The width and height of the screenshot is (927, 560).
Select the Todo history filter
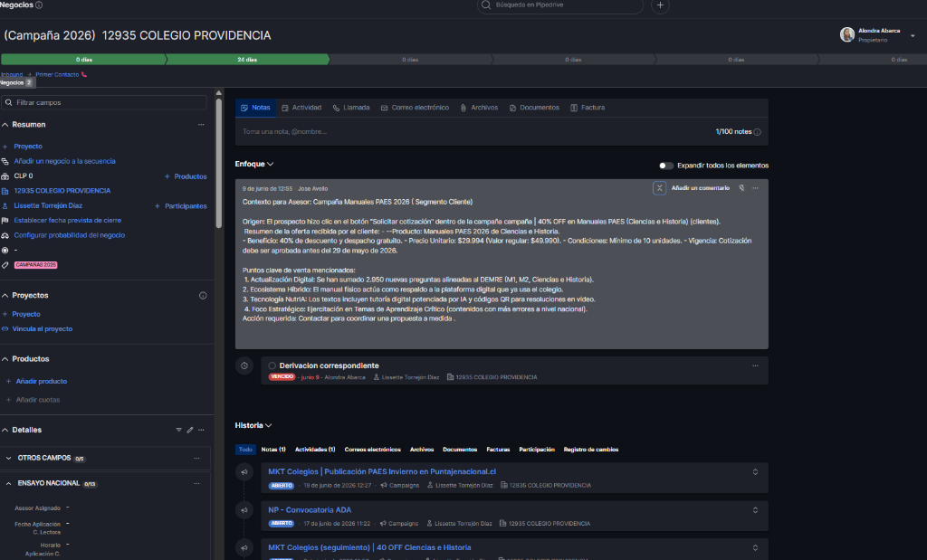[245, 451]
